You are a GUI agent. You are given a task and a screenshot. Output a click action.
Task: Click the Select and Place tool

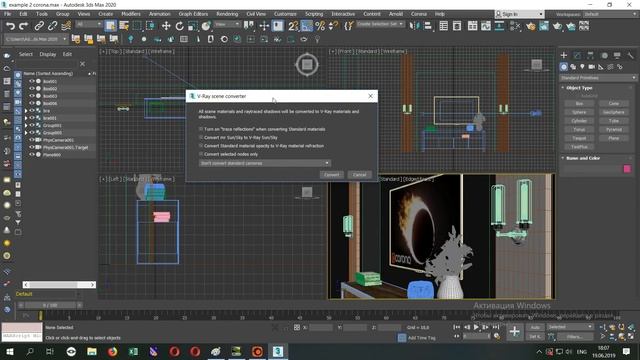[206, 26]
